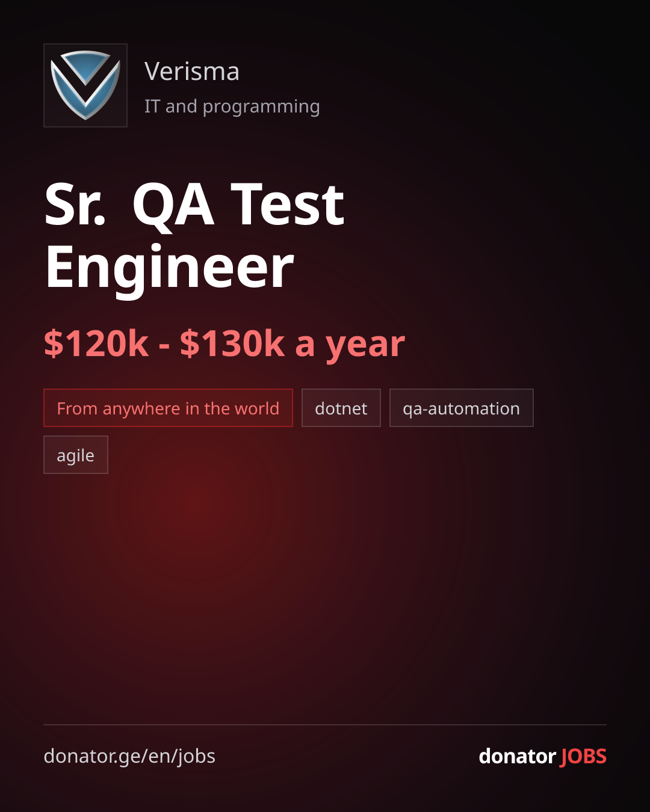Choose the qa-automation tag
This screenshot has width=650, height=812.
pyautogui.click(x=462, y=408)
